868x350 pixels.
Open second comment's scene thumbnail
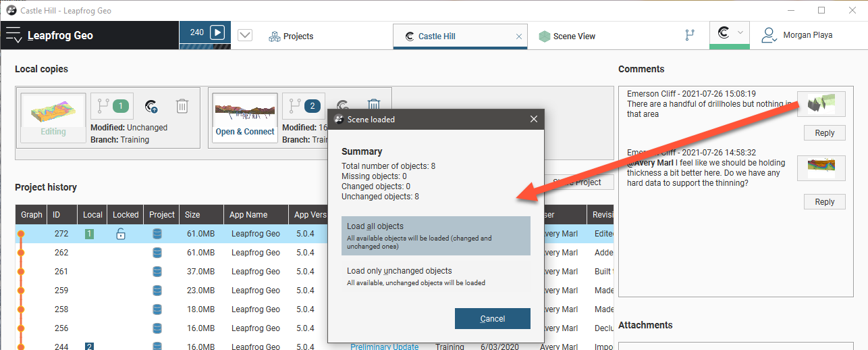point(821,167)
